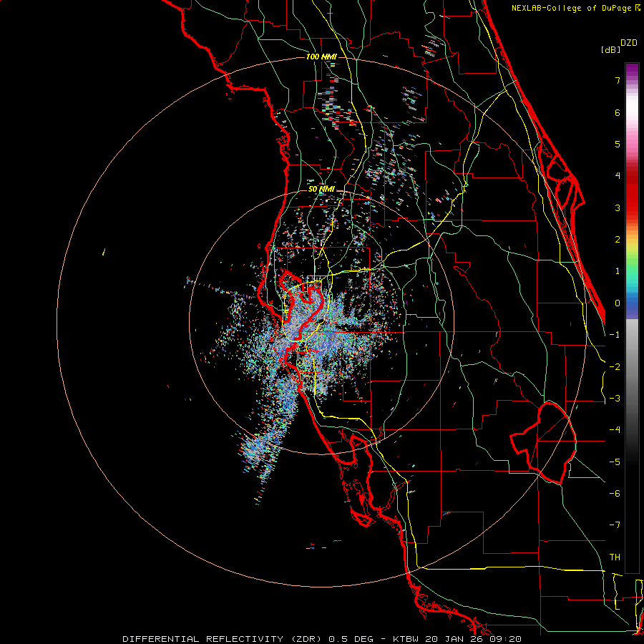This screenshot has height=644, width=644.
Task: Click the -7 dB scale label
Action: pyautogui.click(x=615, y=525)
